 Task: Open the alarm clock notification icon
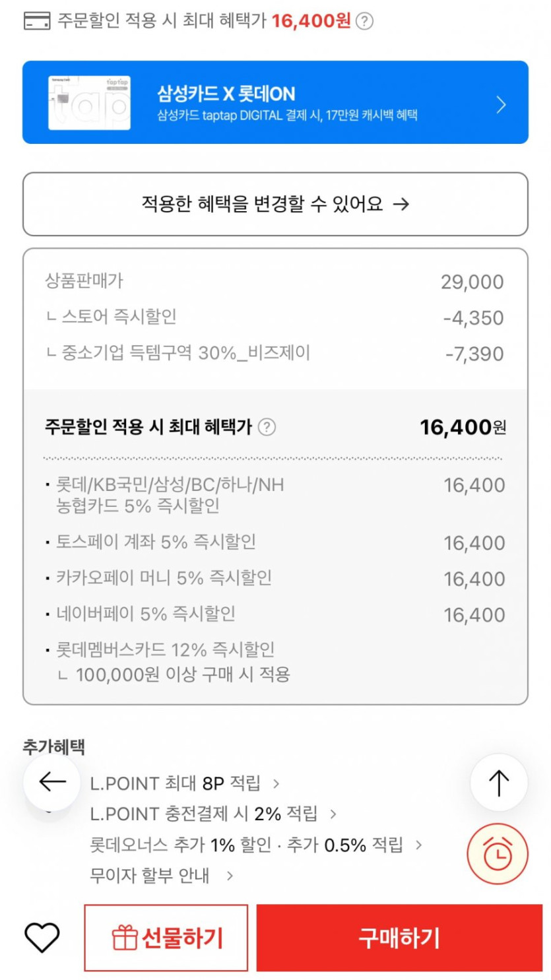click(x=498, y=854)
